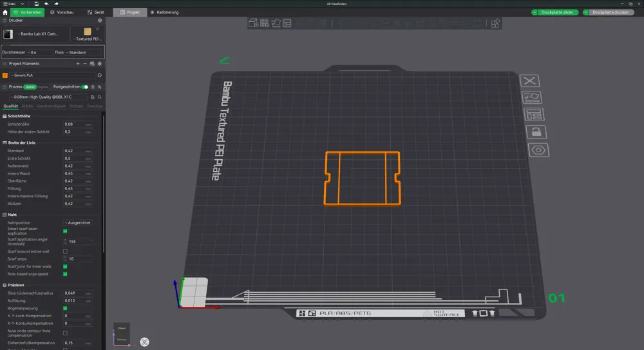The width and height of the screenshot is (644, 350).
Task: Compare presets icon next to Fortgeschritten
Action: tap(99, 87)
